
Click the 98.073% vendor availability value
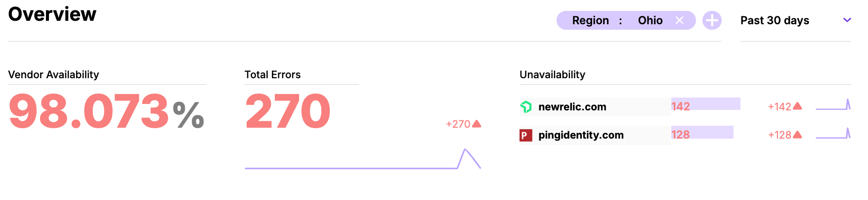click(x=106, y=111)
